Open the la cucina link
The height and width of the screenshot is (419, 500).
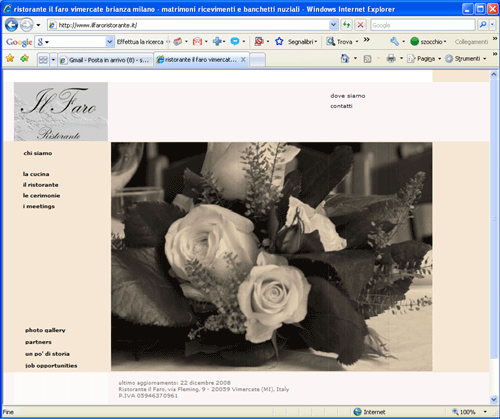tap(36, 174)
